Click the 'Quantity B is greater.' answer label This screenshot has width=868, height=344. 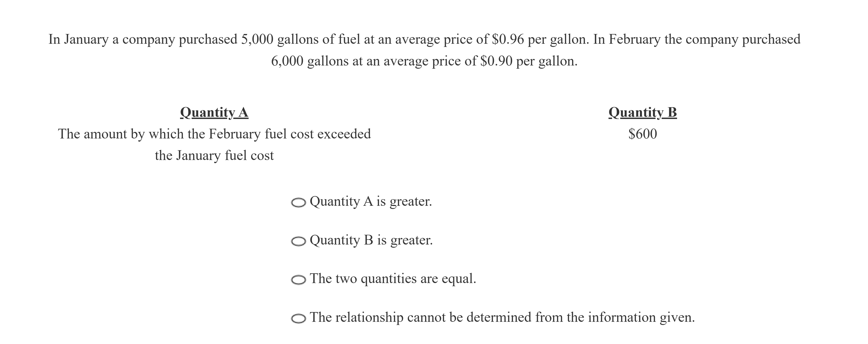click(x=371, y=240)
